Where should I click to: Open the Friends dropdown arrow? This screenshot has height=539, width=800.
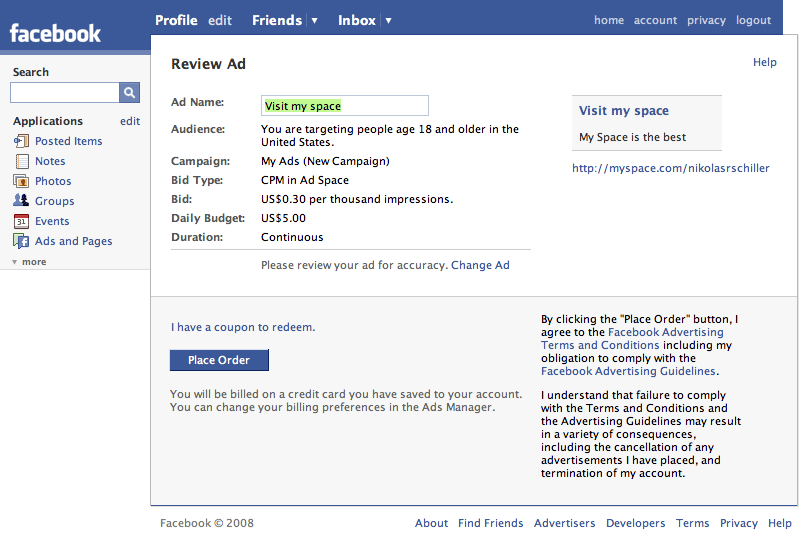[x=314, y=20]
